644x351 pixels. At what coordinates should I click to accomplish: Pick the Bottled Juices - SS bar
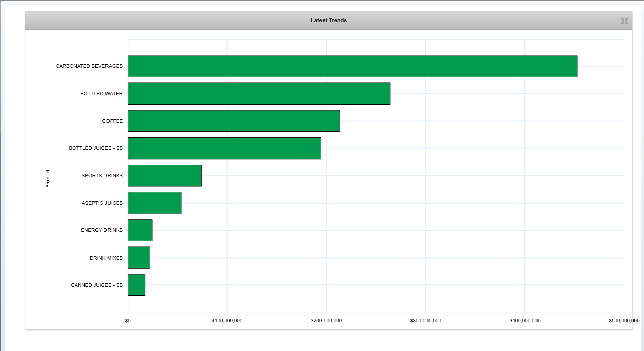(224, 148)
